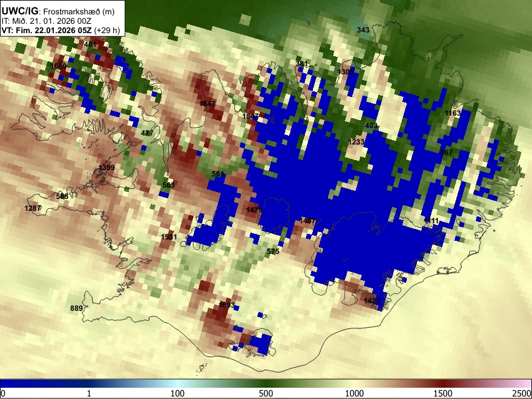Click the IT: Mið. 21. 01. 2026 00Z line
The image size is (532, 399).
tap(46, 21)
